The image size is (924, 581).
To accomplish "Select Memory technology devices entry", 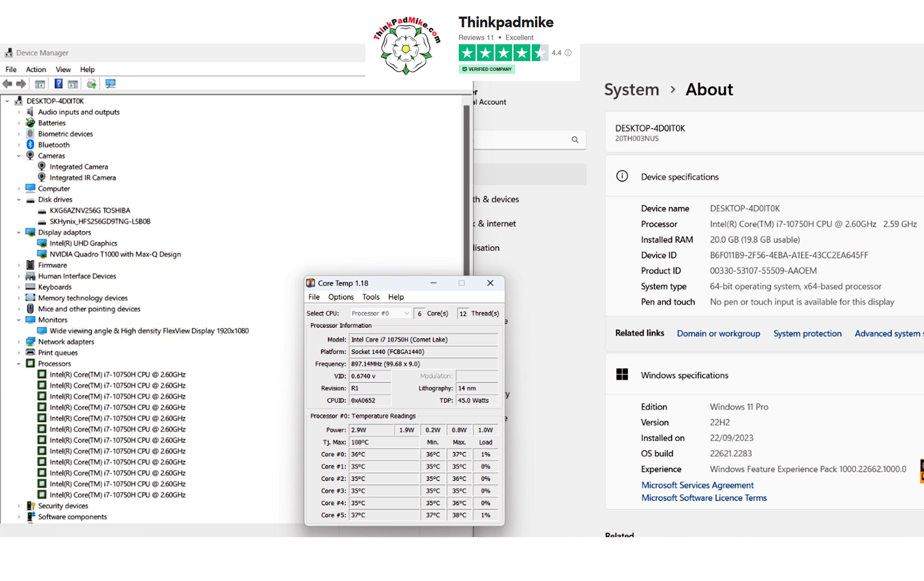I will coord(83,298).
